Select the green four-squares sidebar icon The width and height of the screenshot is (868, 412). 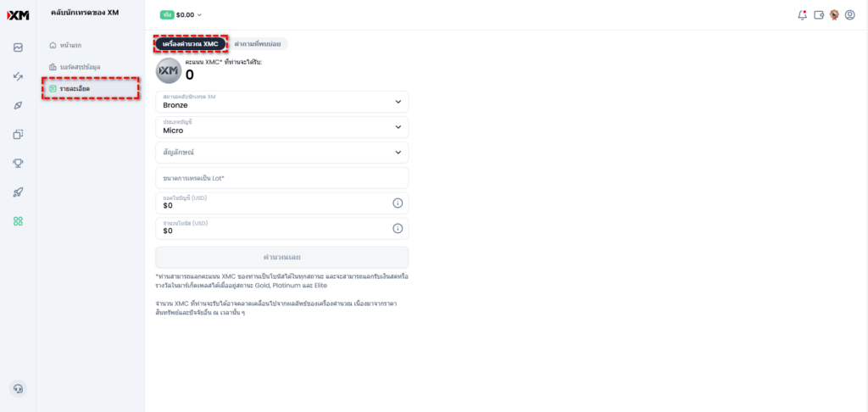click(x=18, y=221)
